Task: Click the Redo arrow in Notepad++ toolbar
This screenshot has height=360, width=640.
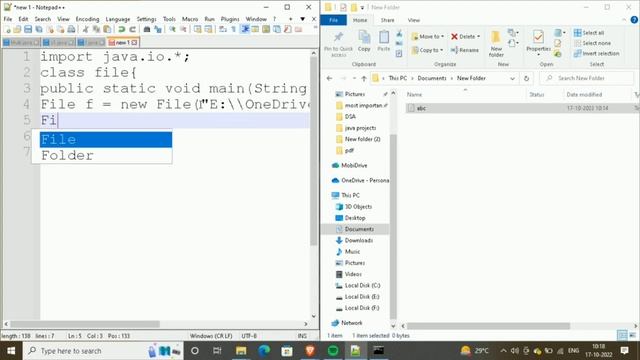Action: click(132, 29)
